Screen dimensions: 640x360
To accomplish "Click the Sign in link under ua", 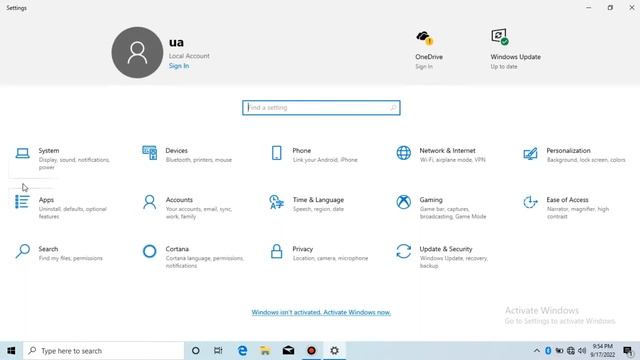I will pos(179,66).
